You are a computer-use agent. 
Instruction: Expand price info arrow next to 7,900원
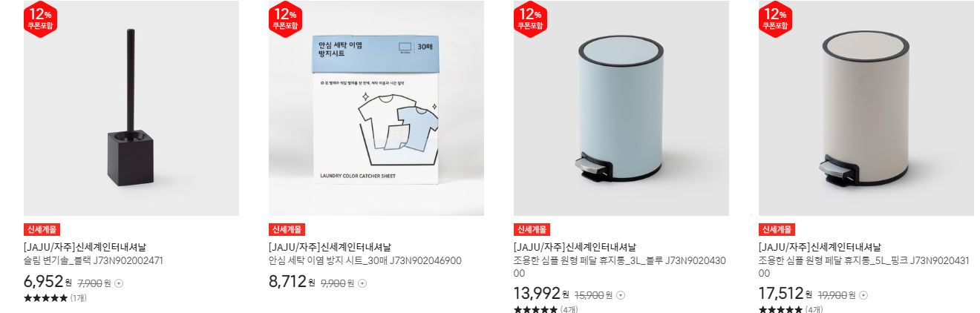coord(119,283)
